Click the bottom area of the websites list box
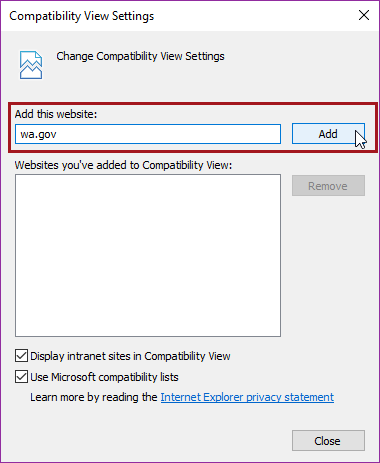Image resolution: width=380 pixels, height=463 pixels. click(x=148, y=320)
